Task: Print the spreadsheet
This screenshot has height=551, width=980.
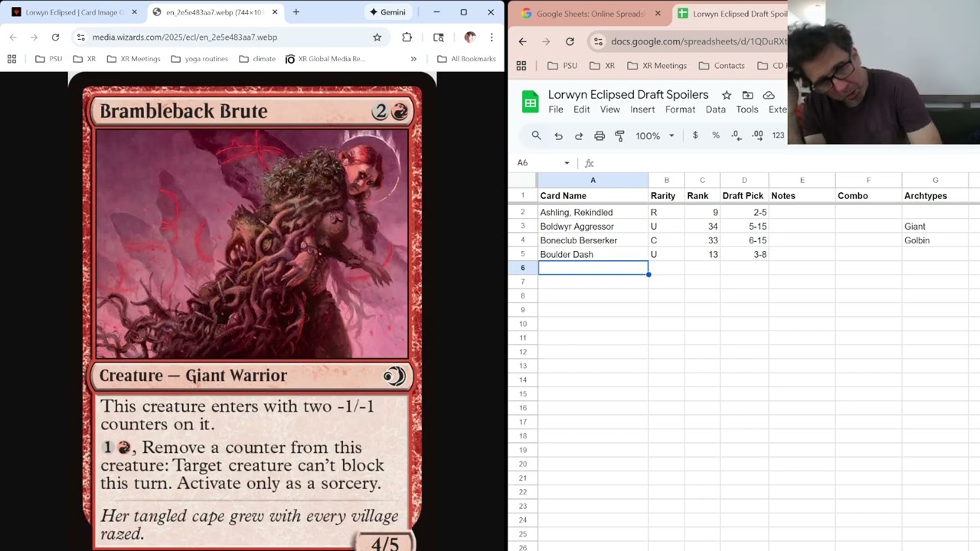Action: (599, 135)
